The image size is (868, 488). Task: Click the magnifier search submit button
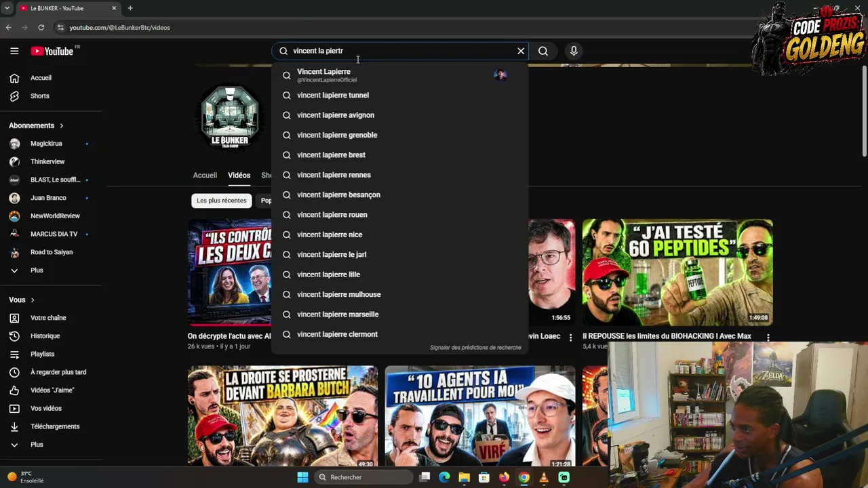(543, 51)
